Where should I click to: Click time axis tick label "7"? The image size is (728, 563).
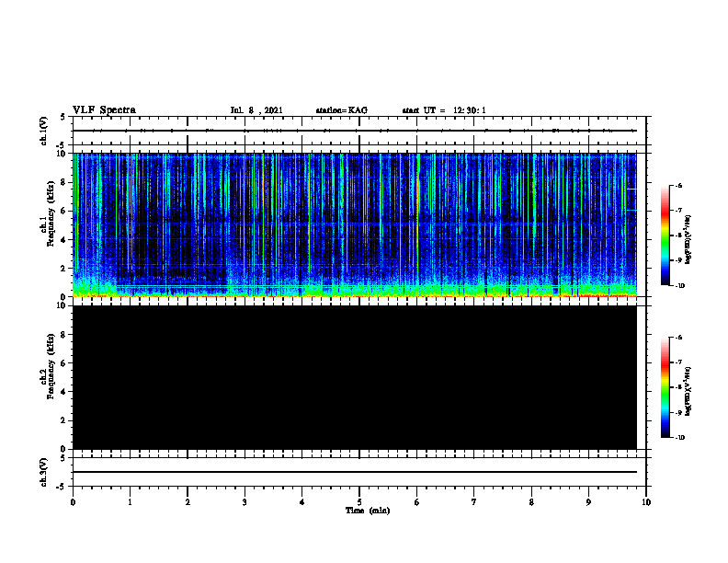click(x=474, y=502)
